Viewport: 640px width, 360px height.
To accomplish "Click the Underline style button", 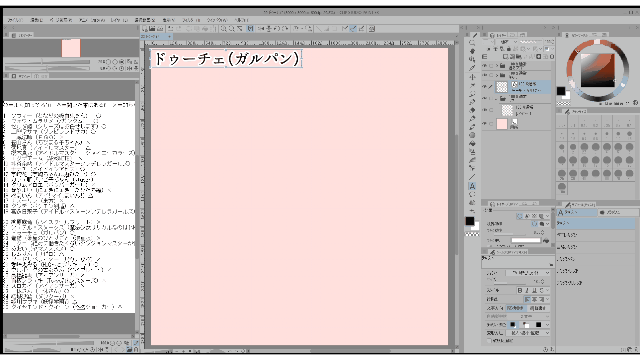I will (534, 290).
